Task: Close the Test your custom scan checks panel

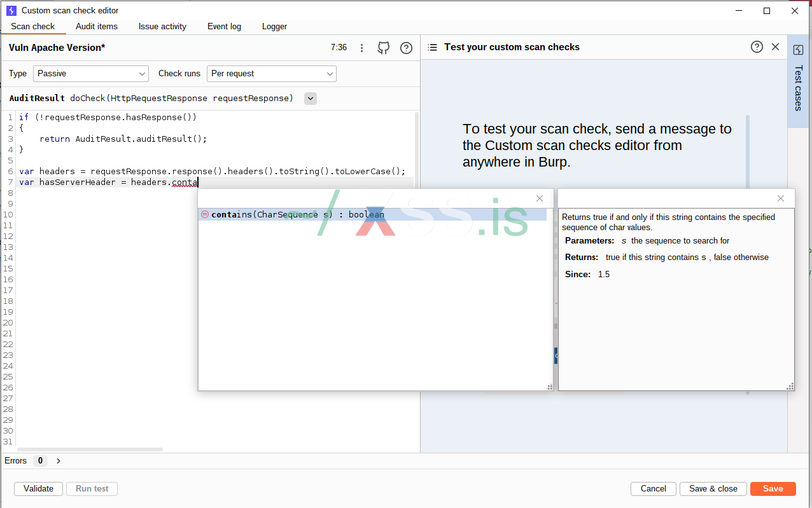Action: (775, 46)
